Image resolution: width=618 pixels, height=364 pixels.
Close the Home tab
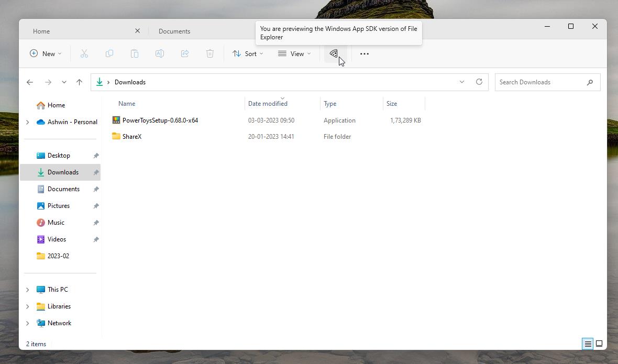138,31
